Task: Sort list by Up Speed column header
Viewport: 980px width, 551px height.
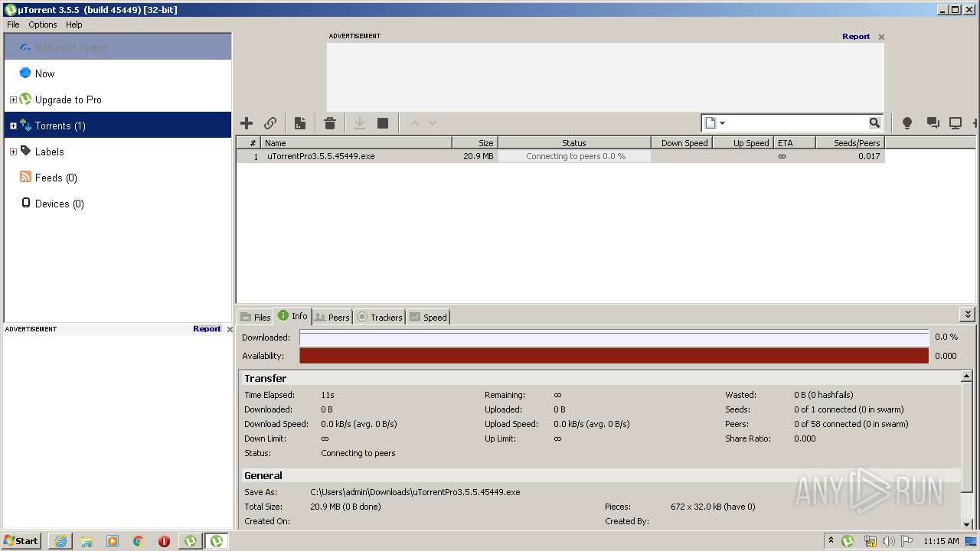Action: 743,143
